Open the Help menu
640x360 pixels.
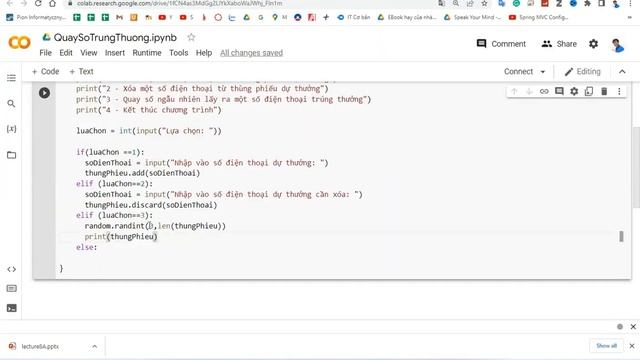click(x=204, y=53)
